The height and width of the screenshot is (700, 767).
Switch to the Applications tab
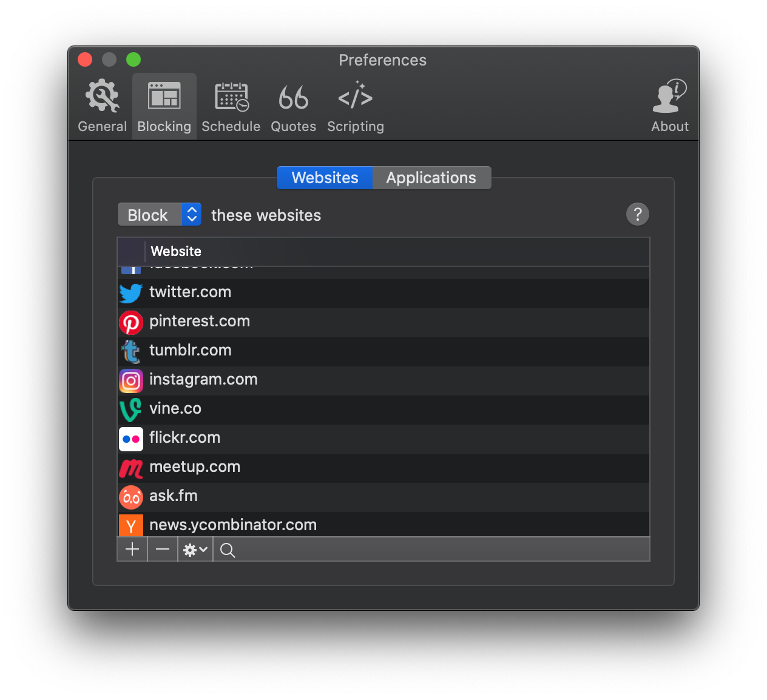tap(431, 178)
